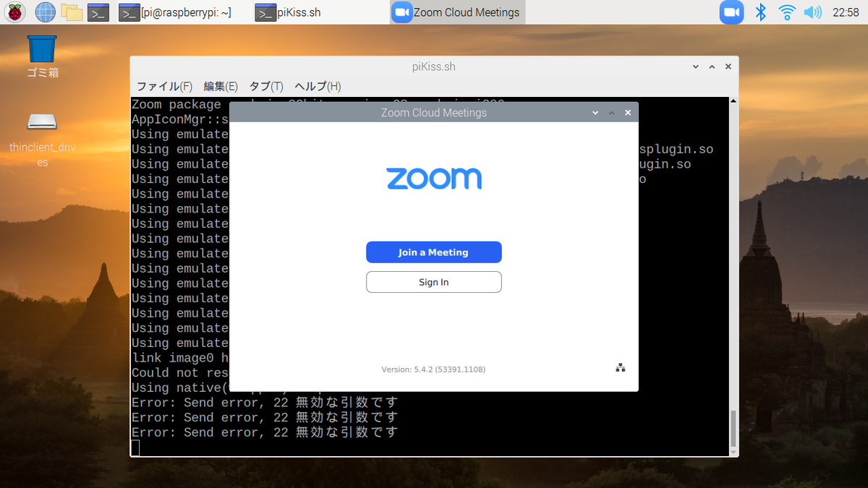The height and width of the screenshot is (488, 868).
Task: Open the タブ(T) menu
Action: click(266, 86)
